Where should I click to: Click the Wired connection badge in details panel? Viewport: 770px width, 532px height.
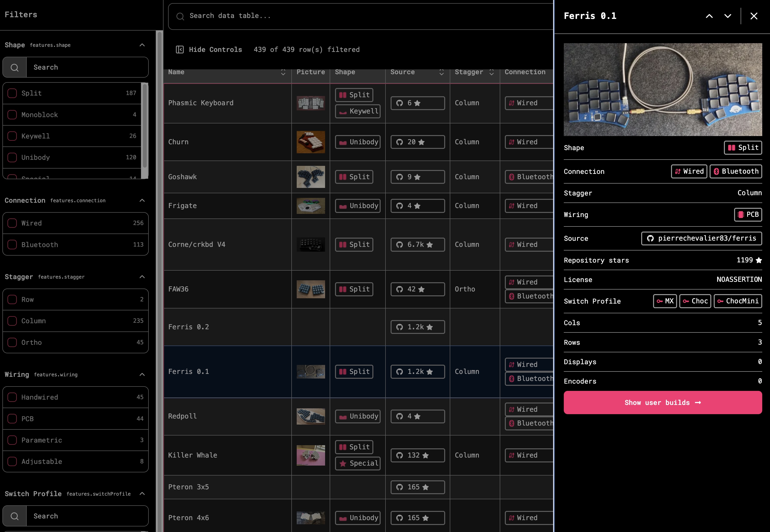(x=689, y=171)
